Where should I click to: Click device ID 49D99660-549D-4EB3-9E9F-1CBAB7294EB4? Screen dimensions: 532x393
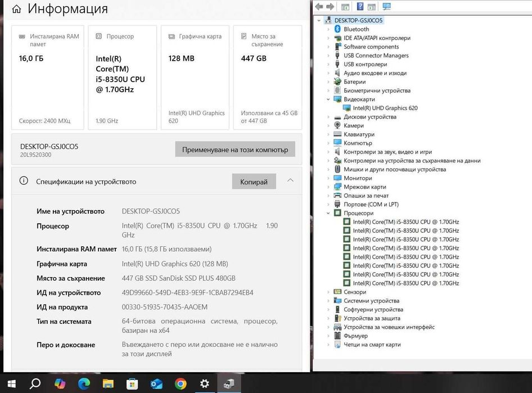coord(187,292)
